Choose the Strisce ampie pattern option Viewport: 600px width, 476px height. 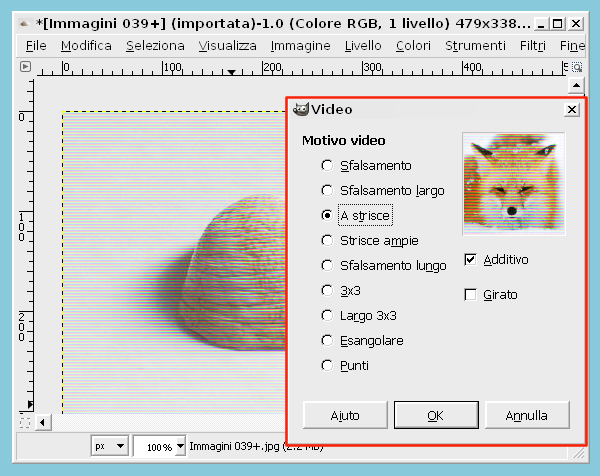326,240
